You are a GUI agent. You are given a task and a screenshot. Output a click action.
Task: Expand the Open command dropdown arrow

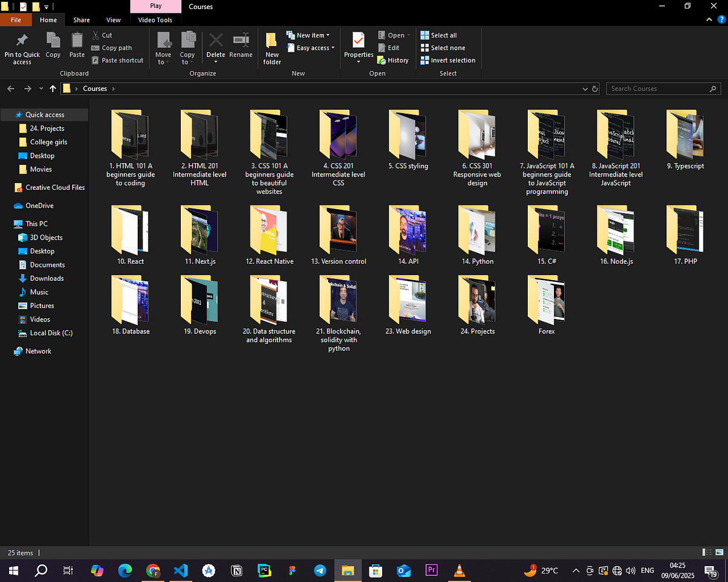point(408,35)
